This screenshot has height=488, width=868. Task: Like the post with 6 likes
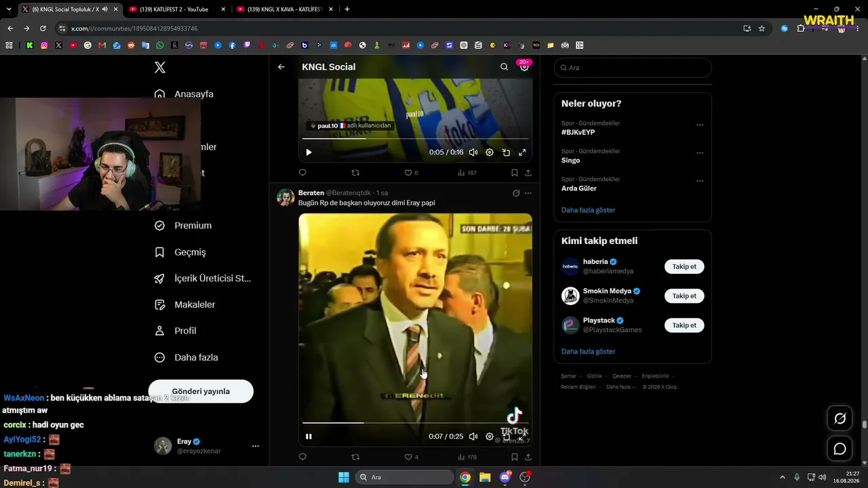[411, 173]
